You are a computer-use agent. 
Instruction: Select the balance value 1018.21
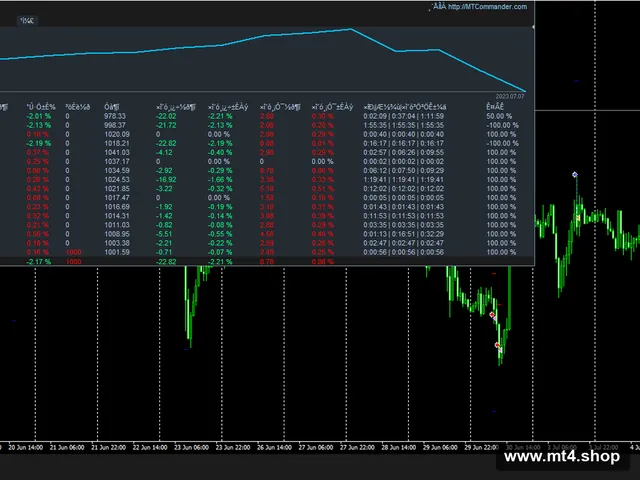point(117,143)
